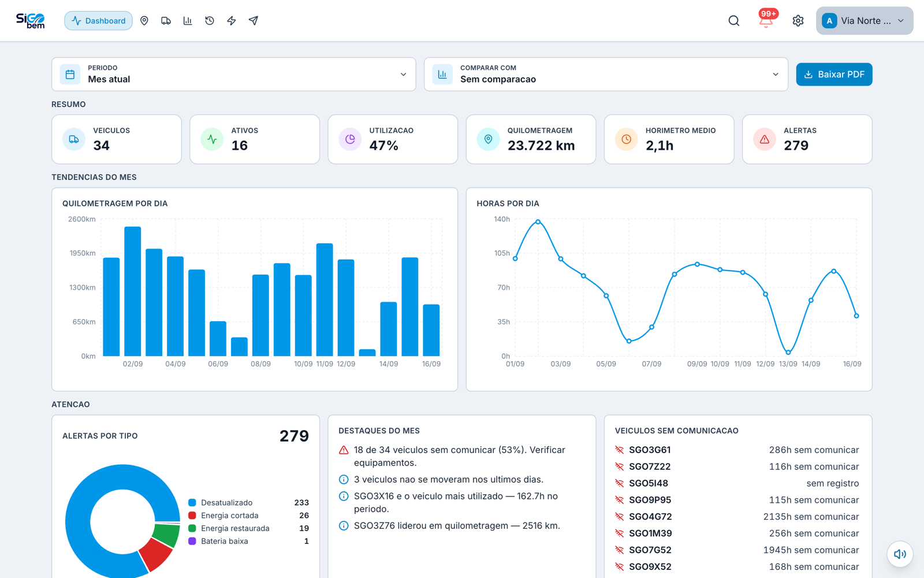The width and height of the screenshot is (924, 578).
Task: Open the lightning bolt events icon
Action: coord(232,21)
